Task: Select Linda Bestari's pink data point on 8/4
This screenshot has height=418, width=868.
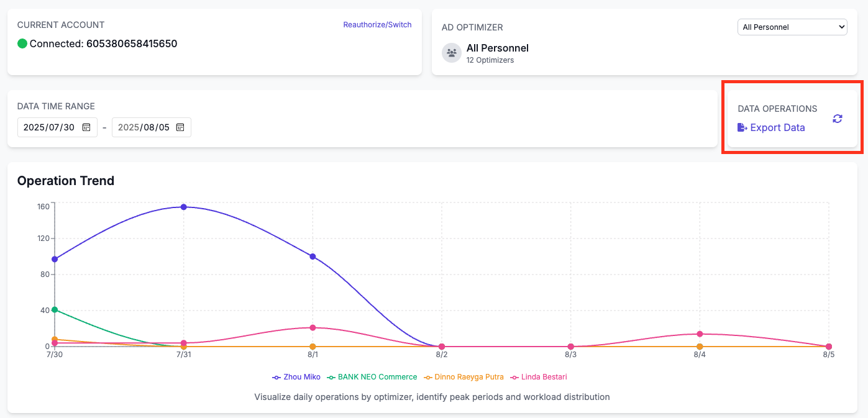Action: [x=700, y=334]
